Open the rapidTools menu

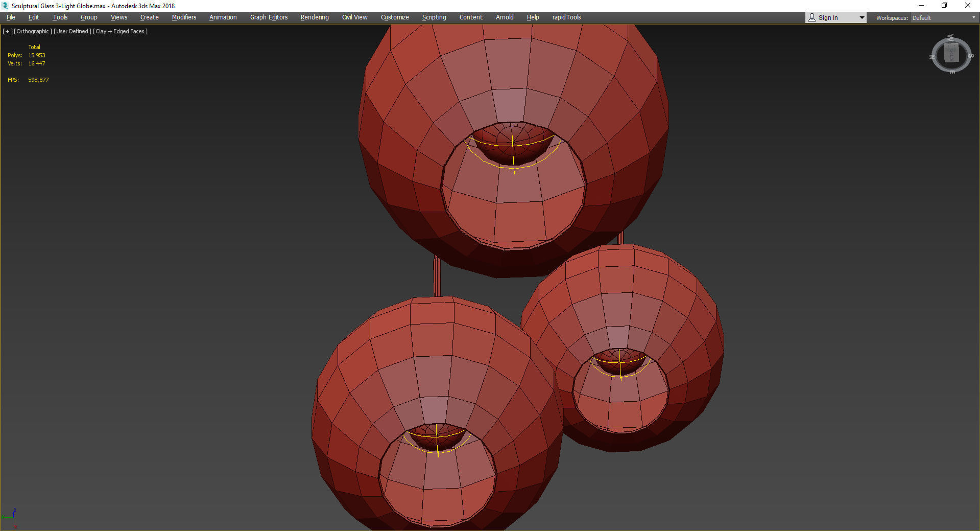point(566,17)
